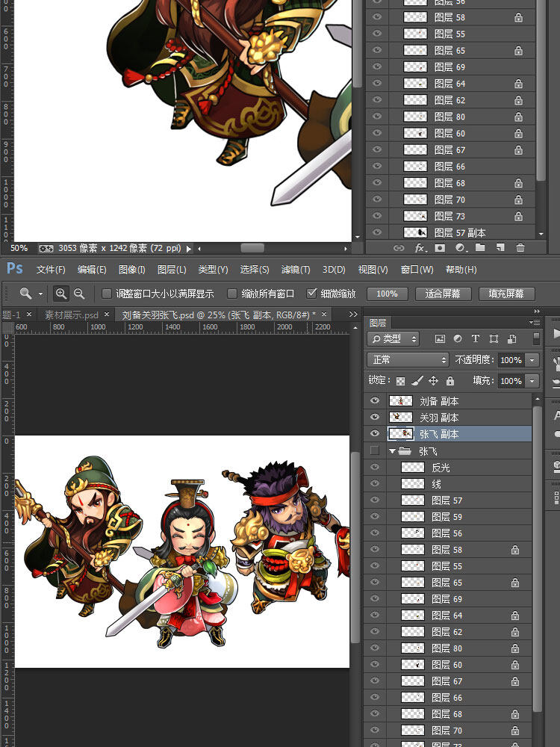Hide the 张飞 副本 layer
The height and width of the screenshot is (747, 560).
point(375,433)
